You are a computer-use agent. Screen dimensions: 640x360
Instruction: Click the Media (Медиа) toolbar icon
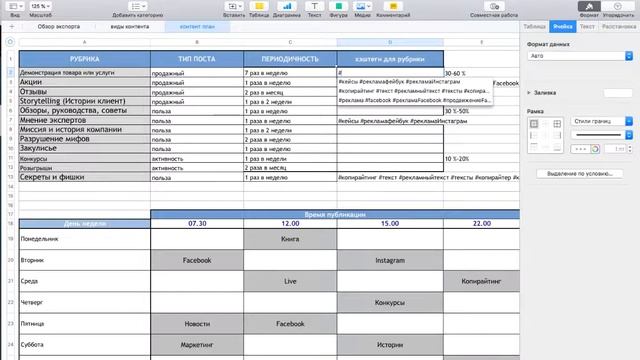(x=362, y=7)
